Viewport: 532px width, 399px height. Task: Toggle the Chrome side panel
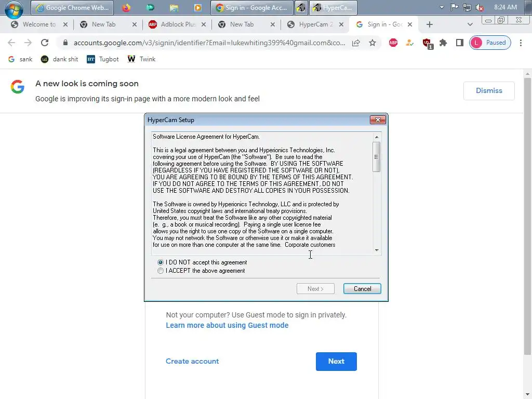(460, 43)
